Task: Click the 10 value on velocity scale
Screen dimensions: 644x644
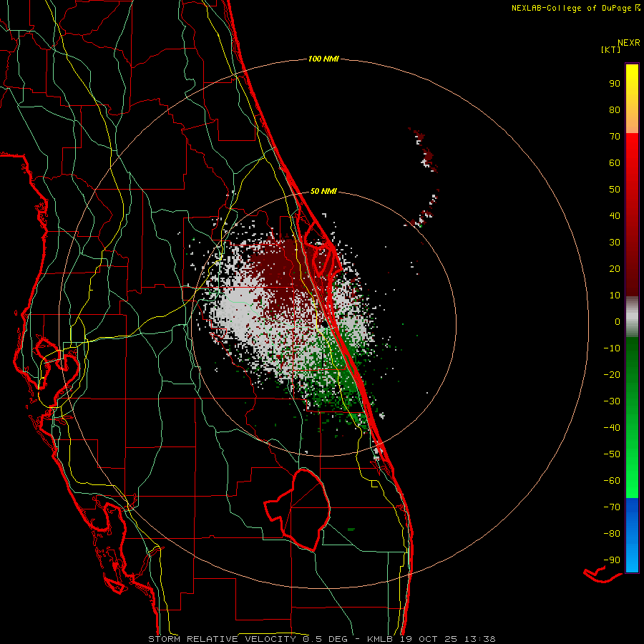Action: 615,296
